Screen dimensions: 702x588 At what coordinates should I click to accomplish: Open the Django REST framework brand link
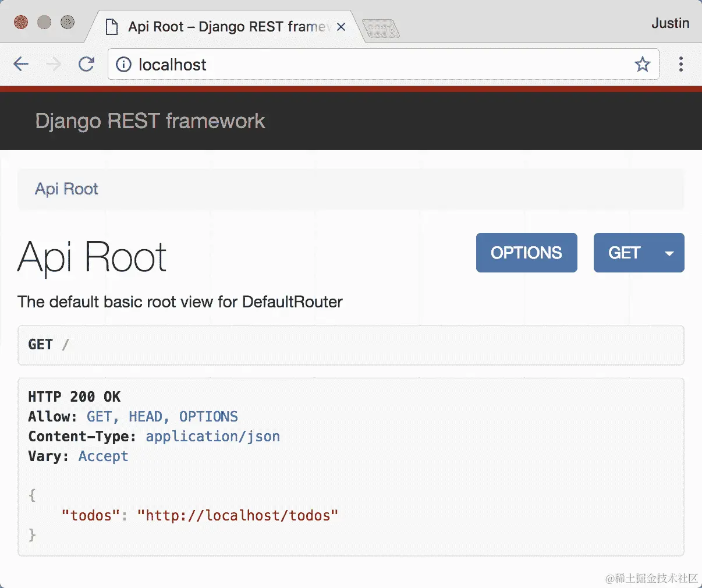(150, 121)
